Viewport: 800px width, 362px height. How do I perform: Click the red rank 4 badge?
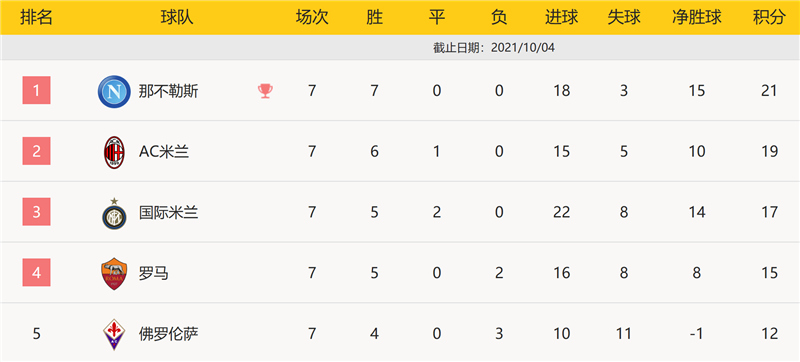coord(36,273)
